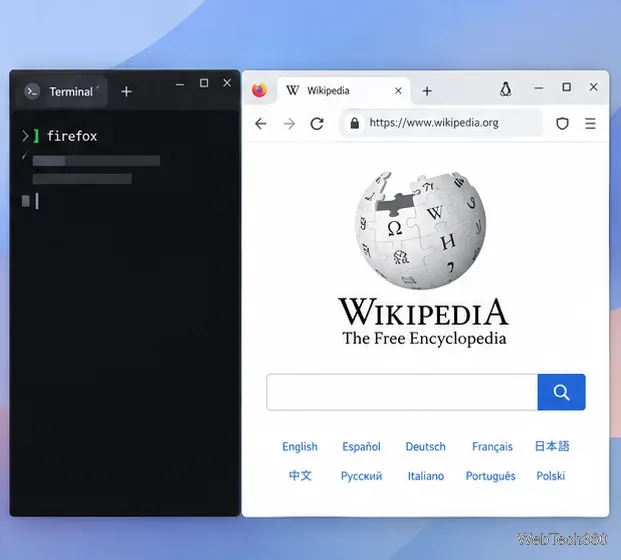Click the Firefox logo icon in browser
This screenshot has width=621, height=560.
[260, 90]
